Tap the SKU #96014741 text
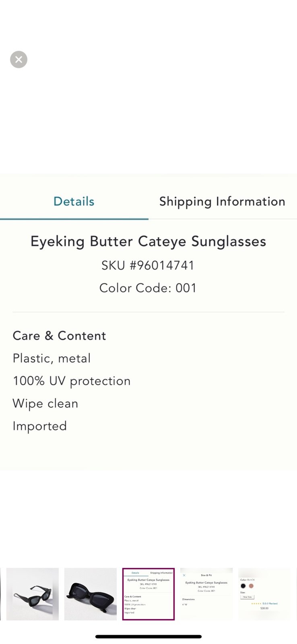 coord(148,265)
